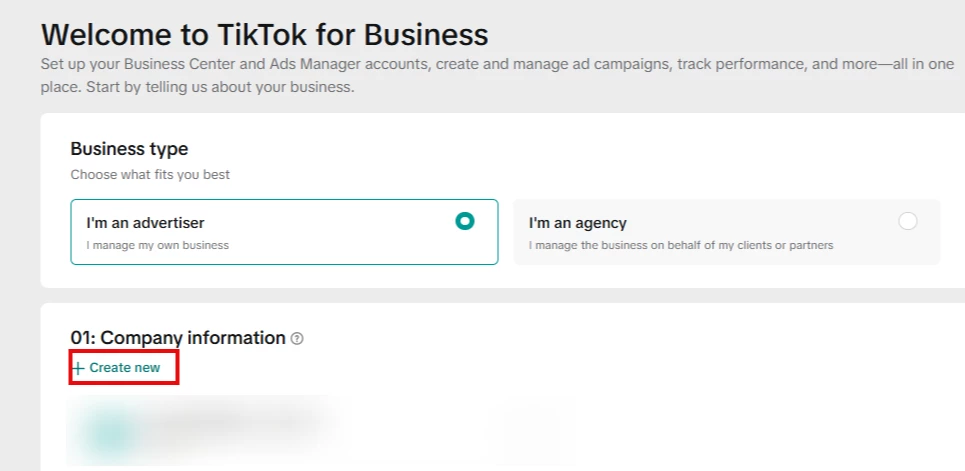965x471 pixels.
Task: Click the intro paragraph under the welcome title
Action: pyautogui.click(x=400, y=75)
